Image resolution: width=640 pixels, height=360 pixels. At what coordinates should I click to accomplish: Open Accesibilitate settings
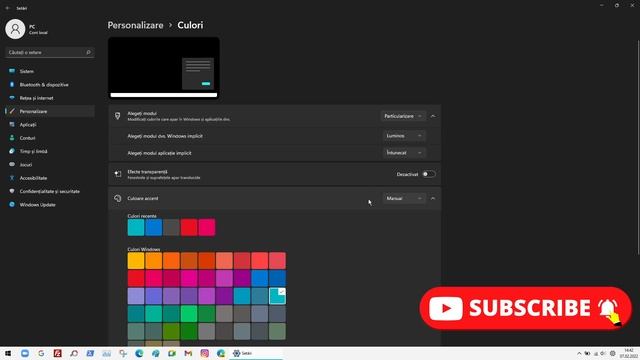click(50, 178)
